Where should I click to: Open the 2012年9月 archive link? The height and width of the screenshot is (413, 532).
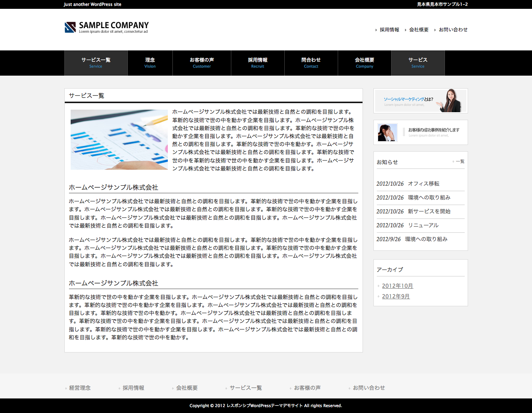coord(396,297)
